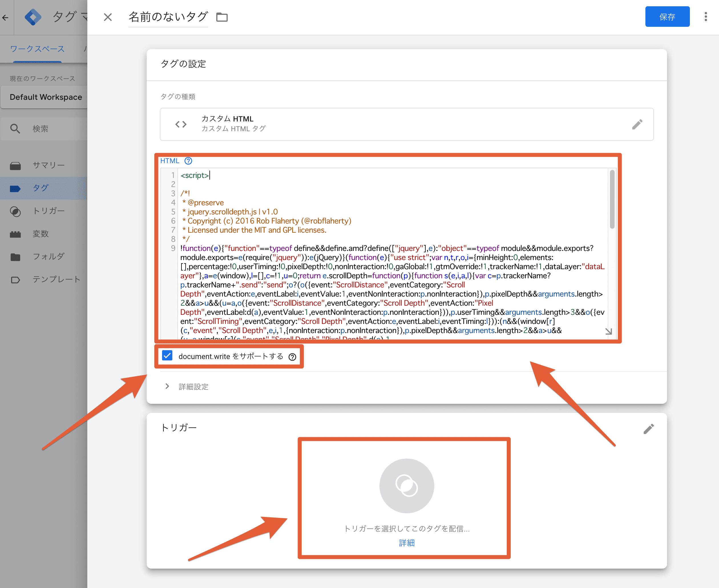This screenshot has width=719, height=588.
Task: Uncheck document.write をサポートする checkbox
Action: click(167, 356)
